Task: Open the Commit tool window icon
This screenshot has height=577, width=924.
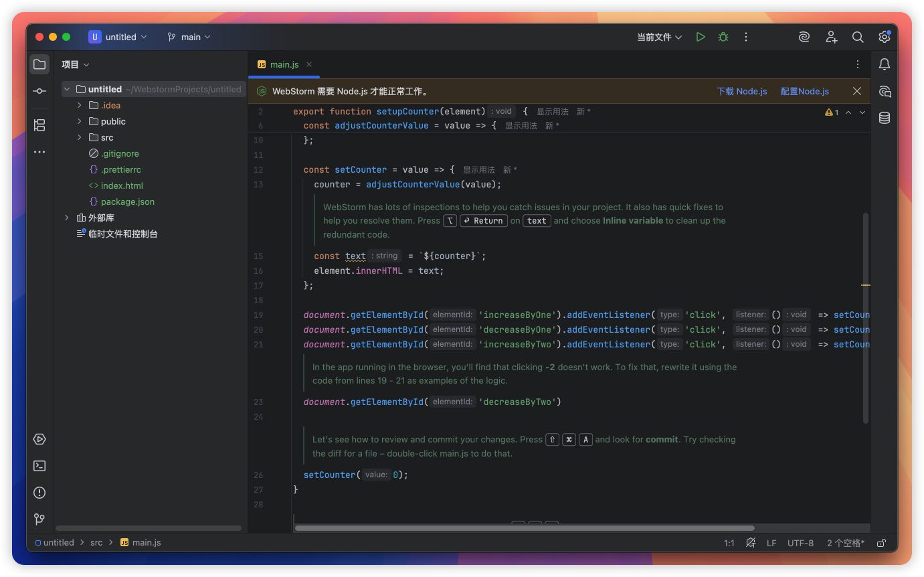Action: (x=39, y=91)
